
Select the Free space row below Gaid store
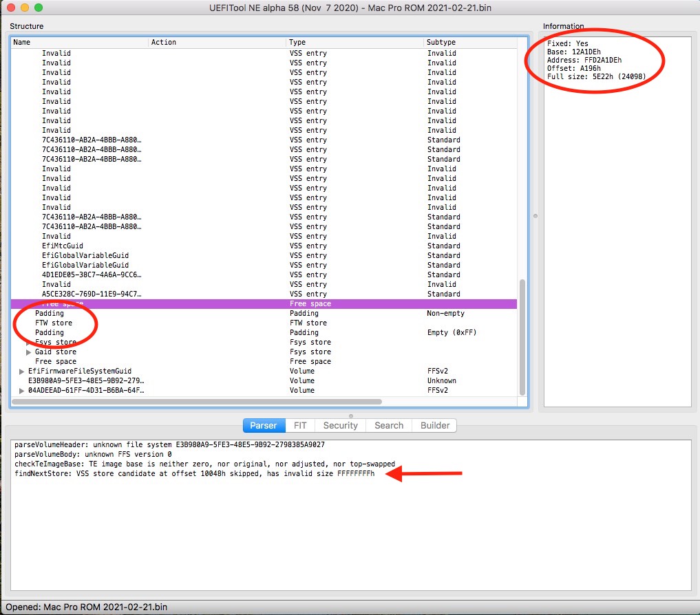click(x=264, y=362)
